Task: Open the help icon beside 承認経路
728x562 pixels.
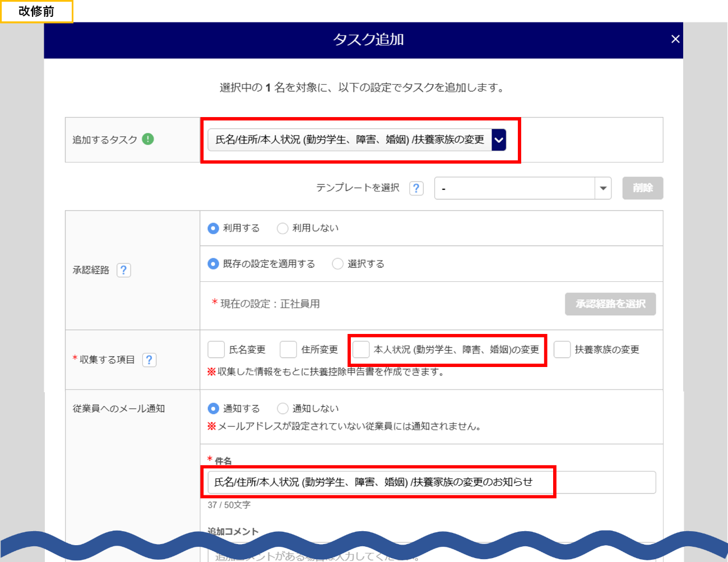Action: [123, 270]
